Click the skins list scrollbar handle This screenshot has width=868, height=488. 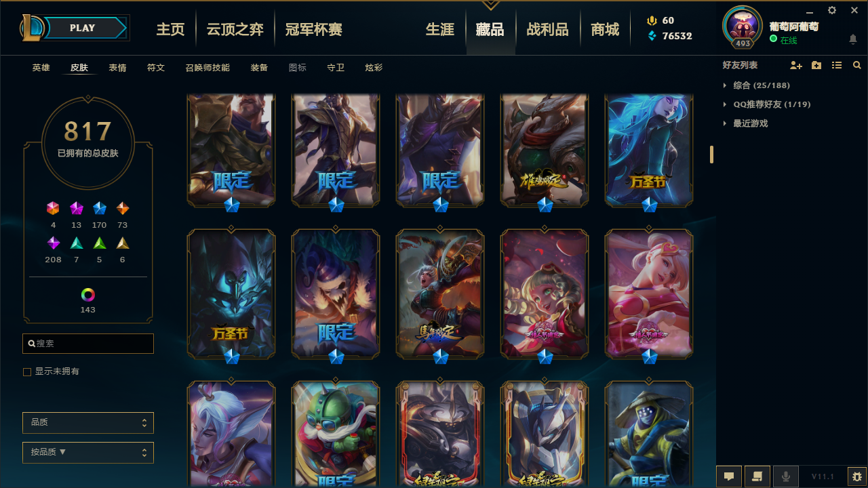tap(711, 155)
